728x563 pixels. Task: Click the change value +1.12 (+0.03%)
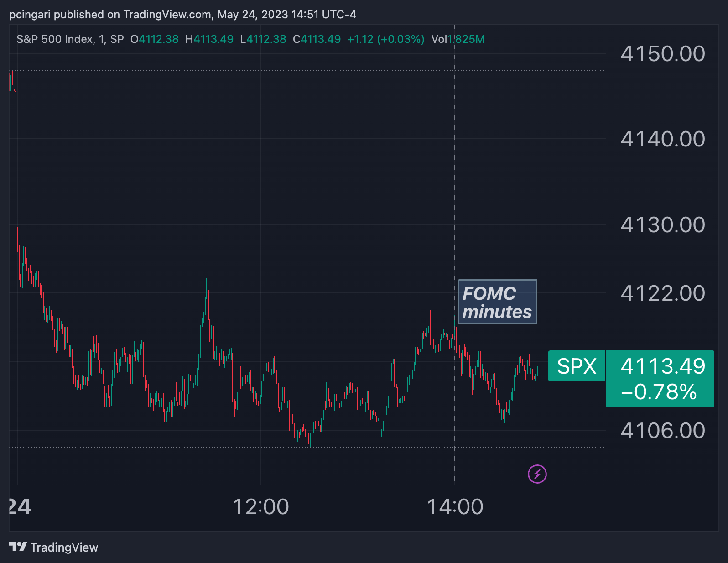coord(386,39)
